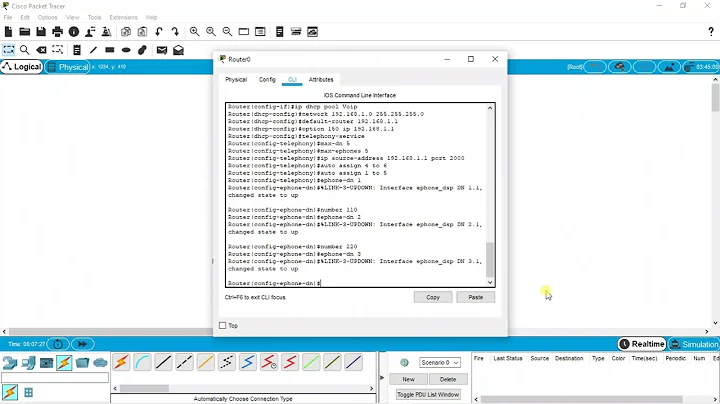
Task: Create a New scenario
Action: tap(408, 379)
